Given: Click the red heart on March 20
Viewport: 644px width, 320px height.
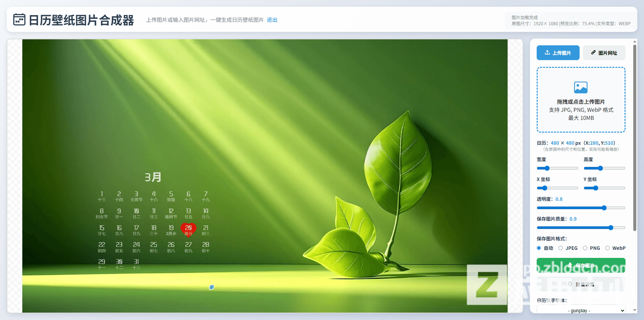Looking at the screenshot, I should [188, 230].
